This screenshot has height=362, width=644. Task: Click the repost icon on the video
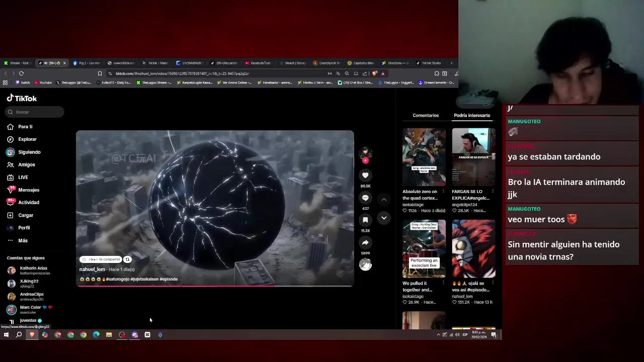(x=127, y=259)
